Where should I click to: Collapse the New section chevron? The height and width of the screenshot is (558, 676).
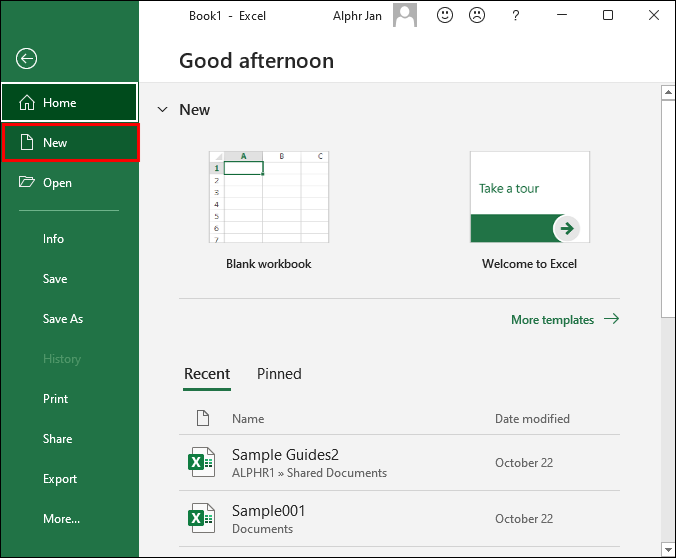(x=162, y=110)
